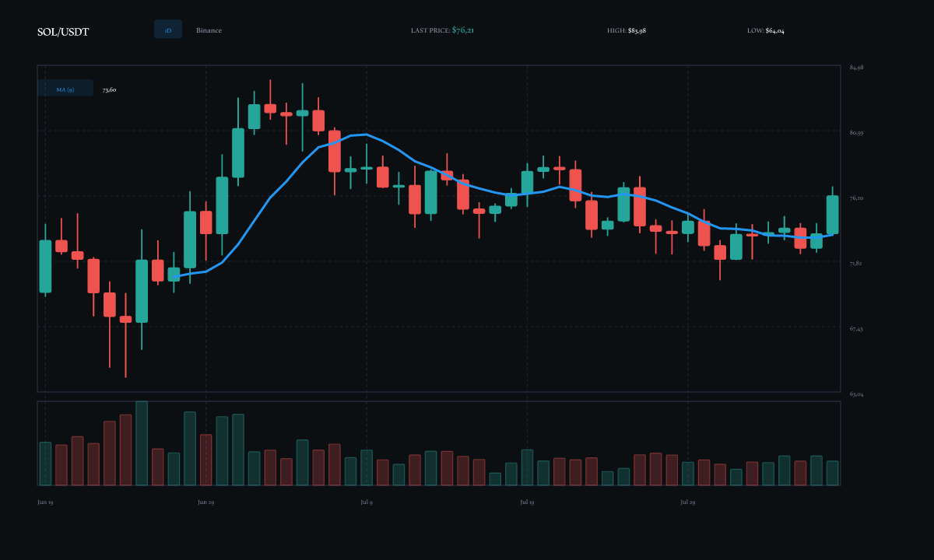This screenshot has width=934, height=560.
Task: Click the 76,20 price axis label
Action: coord(857,198)
